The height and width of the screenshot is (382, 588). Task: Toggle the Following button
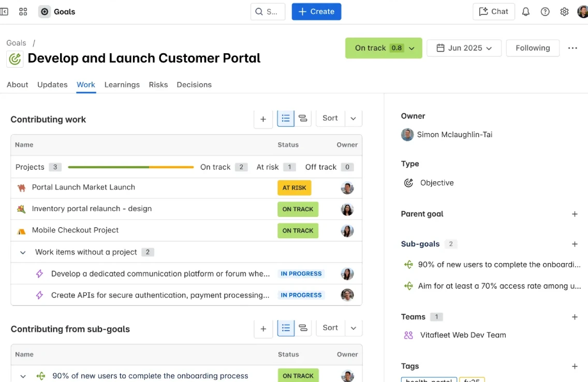[x=533, y=48]
